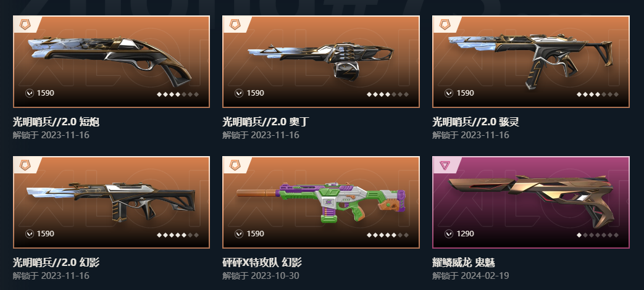Screen dimensions: 644x290
Task: Click the VP currency icon on the 奥丁 card
Action: click(x=239, y=93)
